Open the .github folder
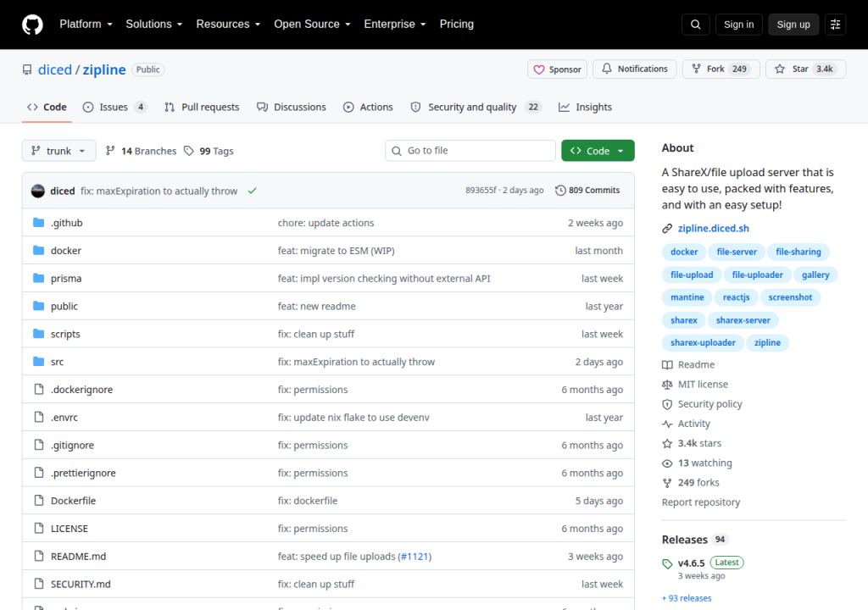Viewport: 868px width, 610px height. tap(66, 223)
